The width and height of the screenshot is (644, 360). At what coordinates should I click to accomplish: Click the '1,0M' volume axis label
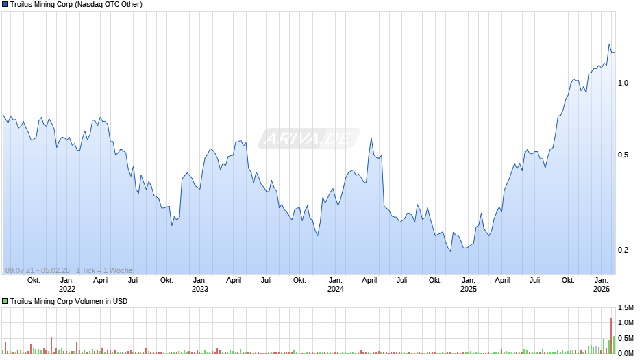point(626,322)
